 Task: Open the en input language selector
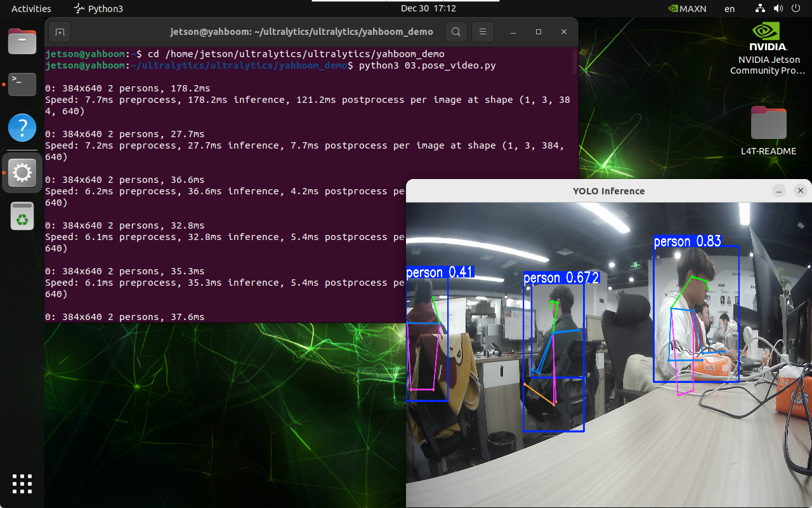coord(730,8)
